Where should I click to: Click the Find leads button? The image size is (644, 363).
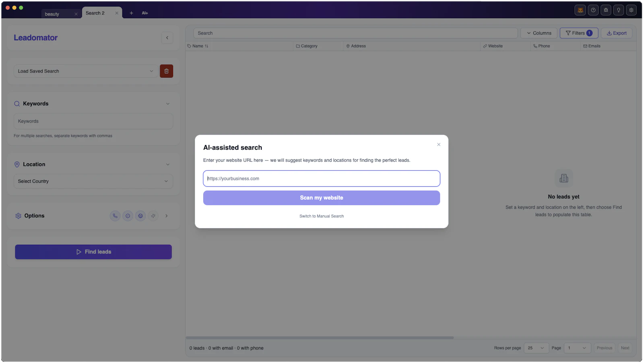tap(93, 252)
